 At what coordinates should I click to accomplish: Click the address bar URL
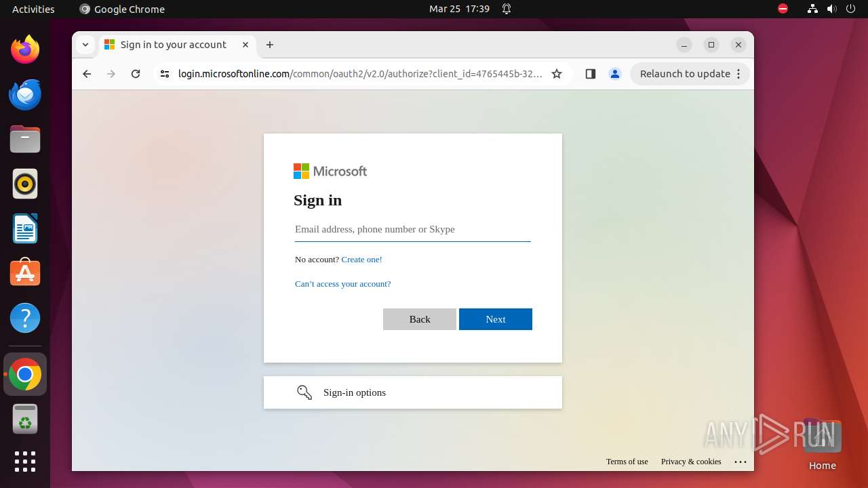(x=360, y=74)
